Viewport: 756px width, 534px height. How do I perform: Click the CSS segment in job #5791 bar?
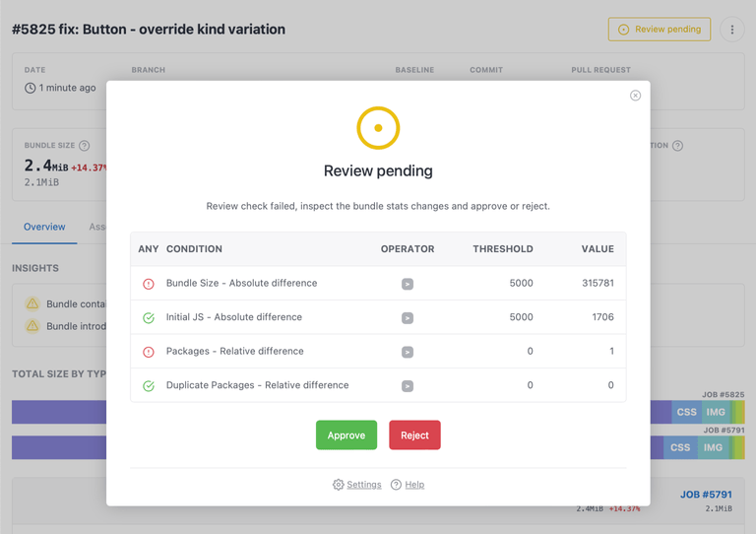680,447
